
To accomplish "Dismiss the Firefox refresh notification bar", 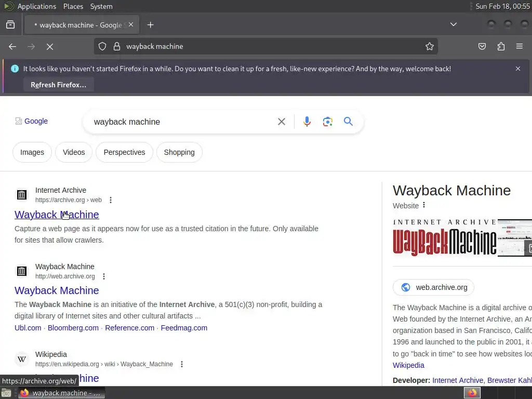I will 518,69.
